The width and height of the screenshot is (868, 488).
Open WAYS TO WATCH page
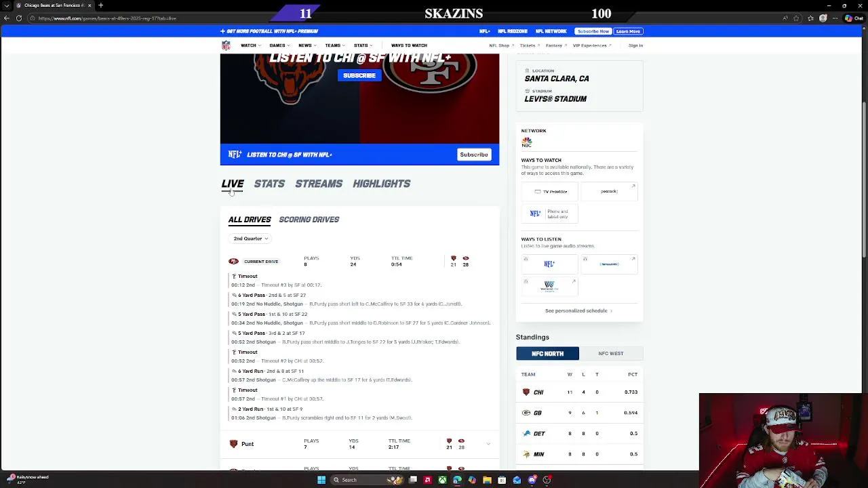409,45
